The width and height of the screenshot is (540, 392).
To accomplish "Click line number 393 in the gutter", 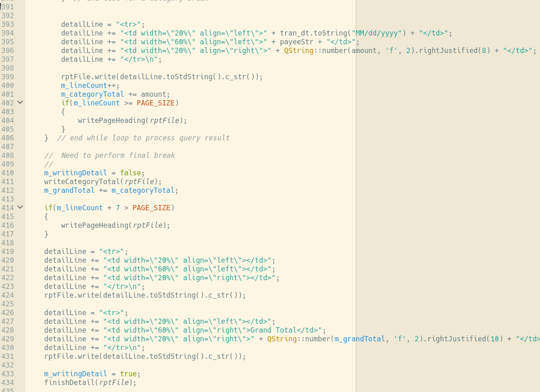I will pos(8,24).
